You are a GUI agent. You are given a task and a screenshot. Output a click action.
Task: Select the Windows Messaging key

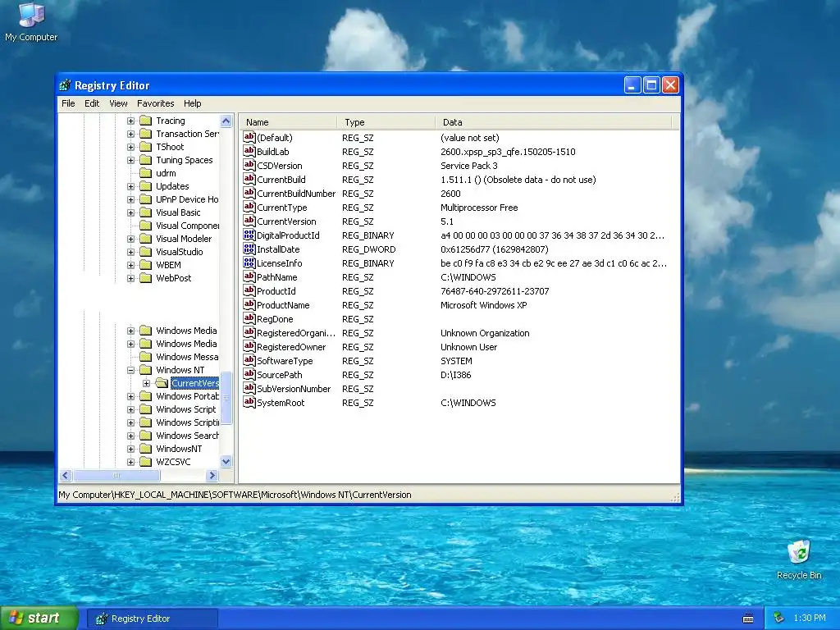pos(187,357)
